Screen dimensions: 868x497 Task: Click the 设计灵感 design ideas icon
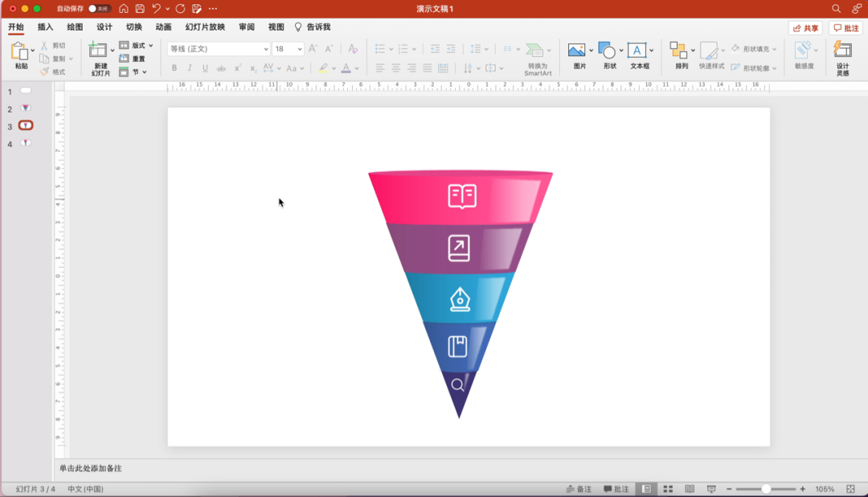pyautogui.click(x=841, y=51)
